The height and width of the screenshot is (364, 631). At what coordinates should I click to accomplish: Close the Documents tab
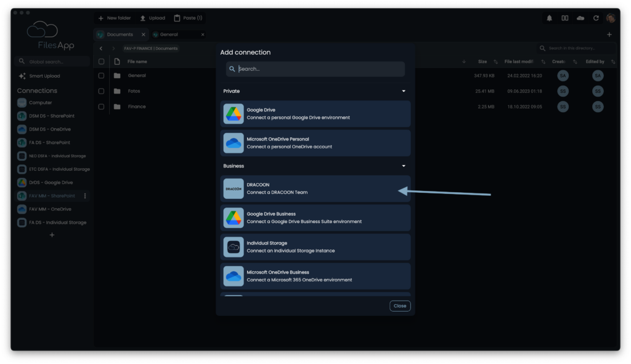click(143, 34)
